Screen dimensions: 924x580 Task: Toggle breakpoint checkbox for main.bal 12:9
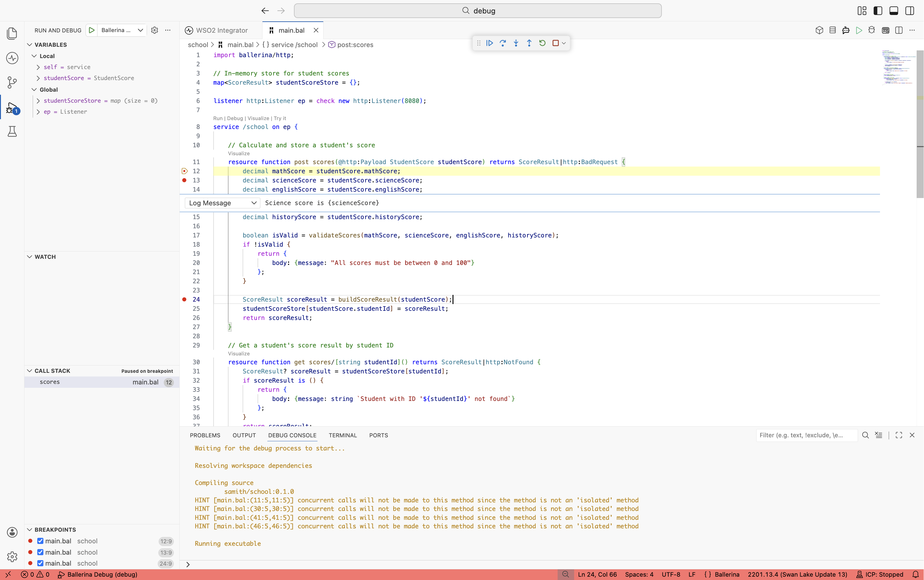point(40,541)
